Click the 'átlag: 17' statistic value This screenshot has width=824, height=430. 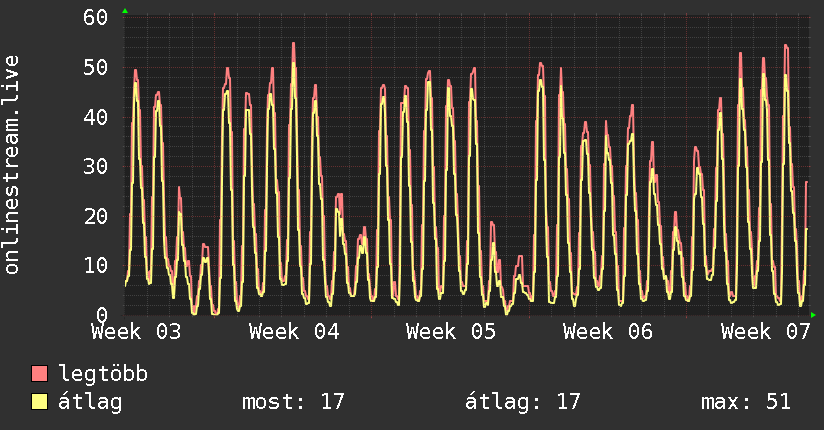point(522,402)
